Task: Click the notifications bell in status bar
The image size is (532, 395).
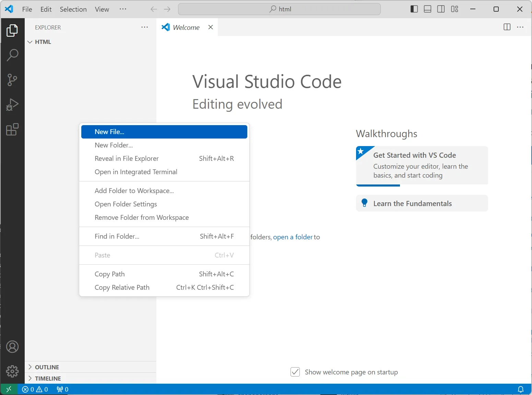Action: 520,389
